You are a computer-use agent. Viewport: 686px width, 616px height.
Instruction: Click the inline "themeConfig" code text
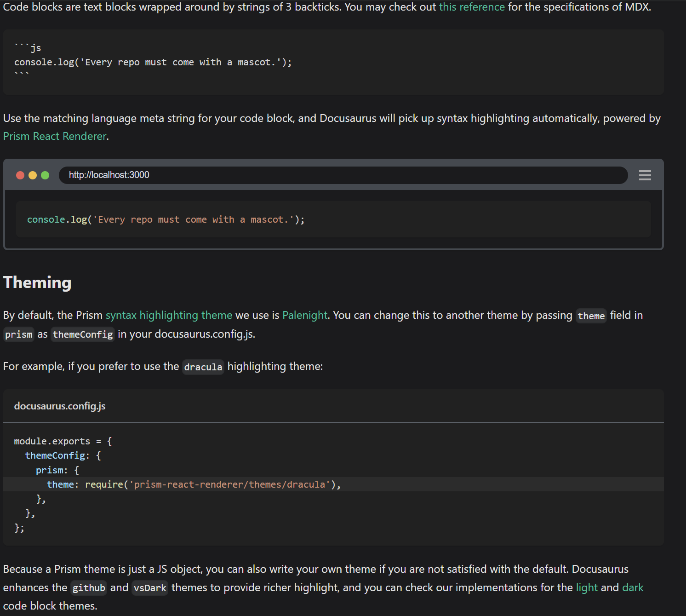[x=83, y=334]
